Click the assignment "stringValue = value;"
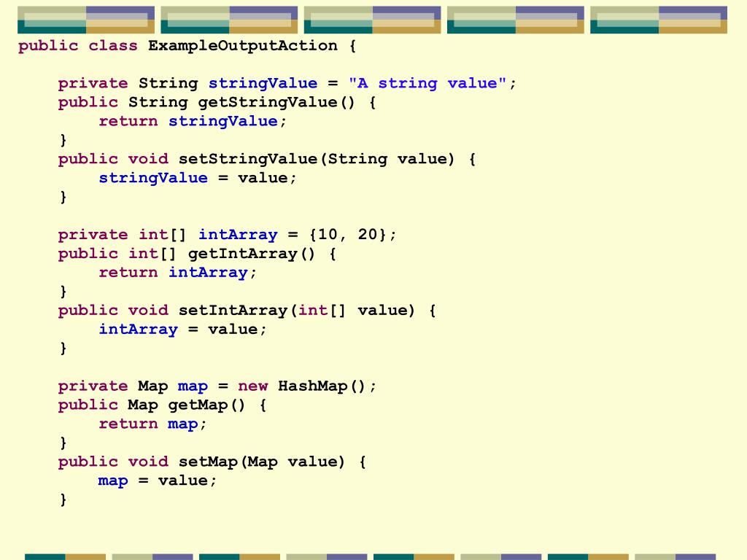 pos(197,178)
